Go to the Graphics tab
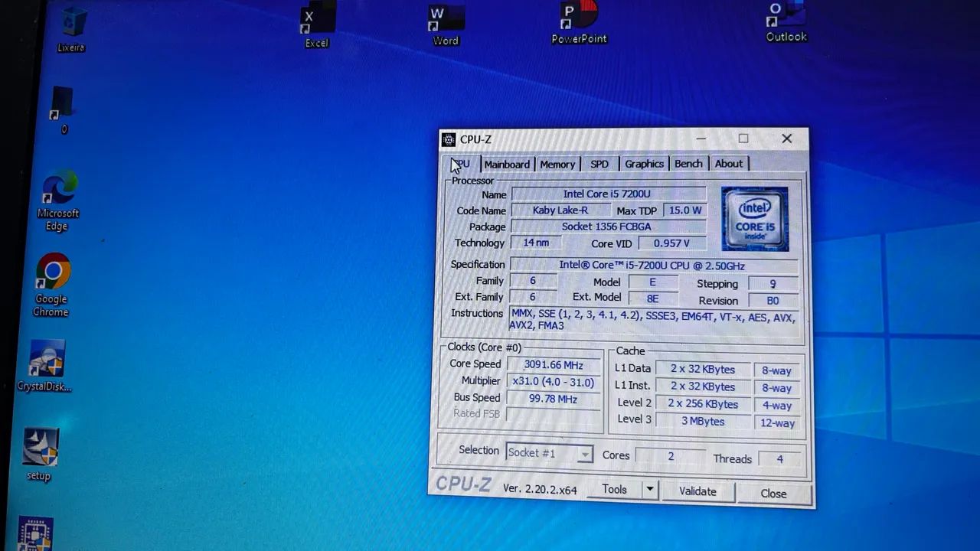Viewport: 980px width, 551px height. 644,164
